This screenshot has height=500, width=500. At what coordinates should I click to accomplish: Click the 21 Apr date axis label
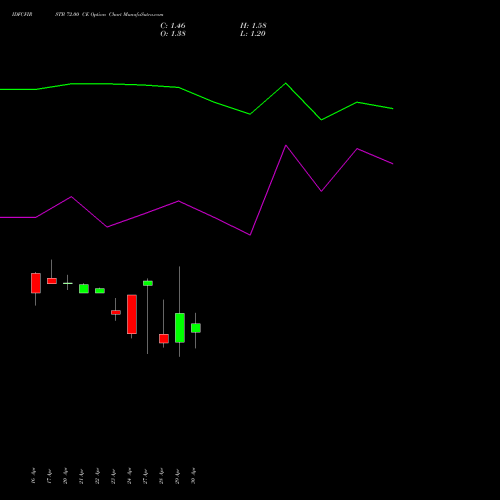[x=81, y=476]
